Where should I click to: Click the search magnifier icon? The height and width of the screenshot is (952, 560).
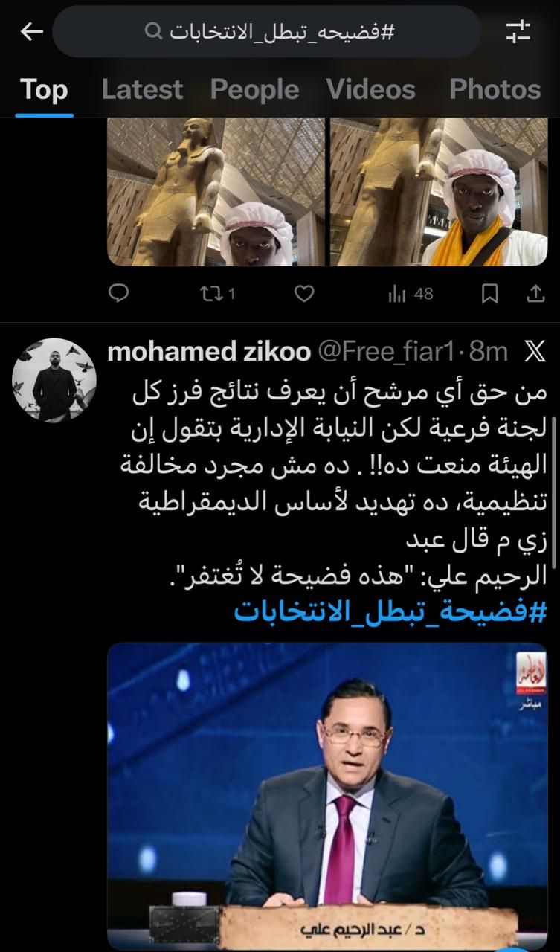point(152,31)
